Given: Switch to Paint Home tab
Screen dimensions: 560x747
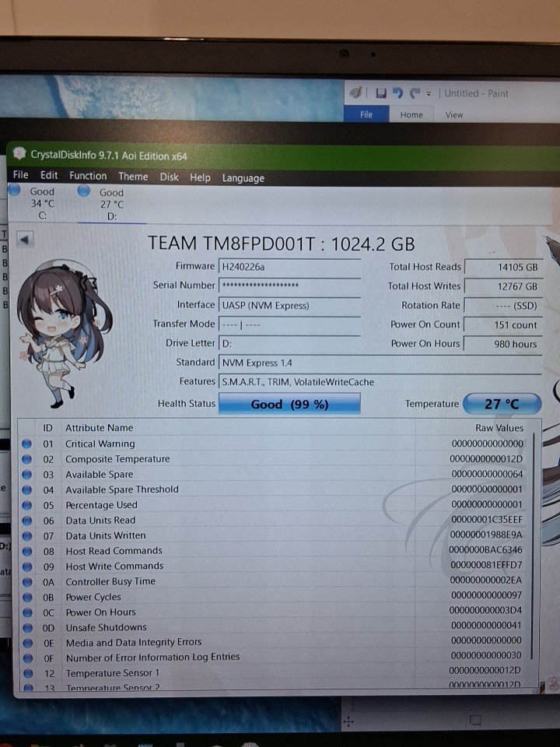Looking at the screenshot, I should point(411,114).
